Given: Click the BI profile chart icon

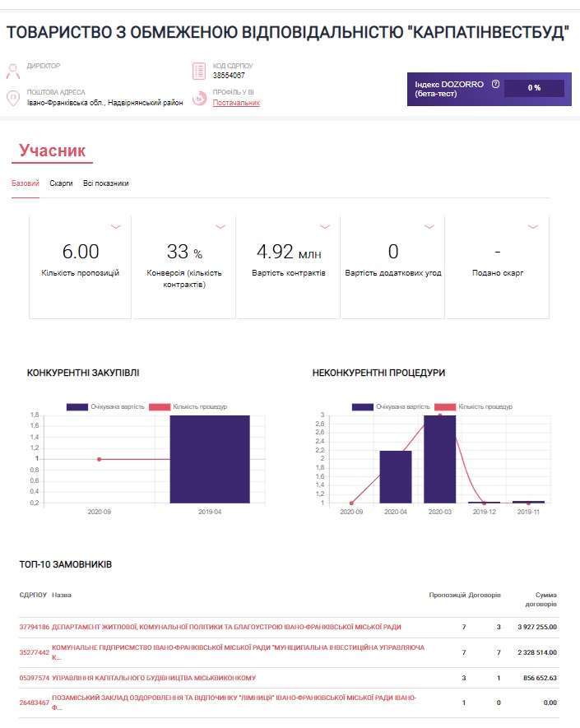Looking at the screenshot, I should [199, 98].
